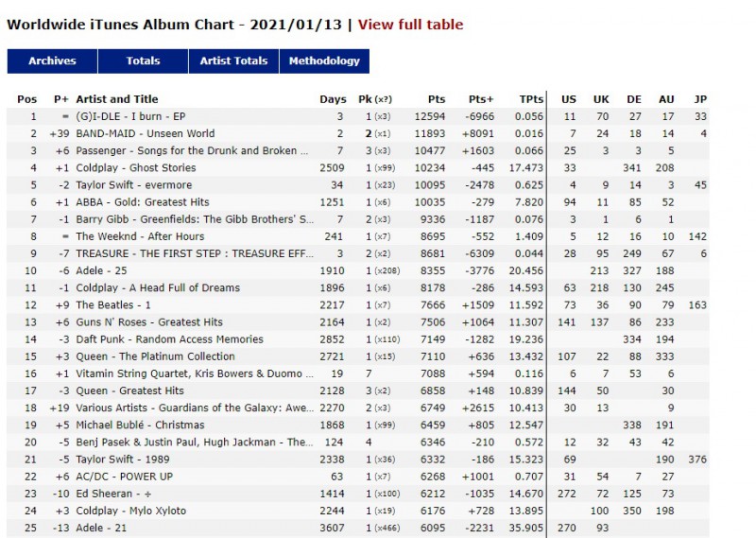Click BAND-MAID - Unseen World entry

145,133
